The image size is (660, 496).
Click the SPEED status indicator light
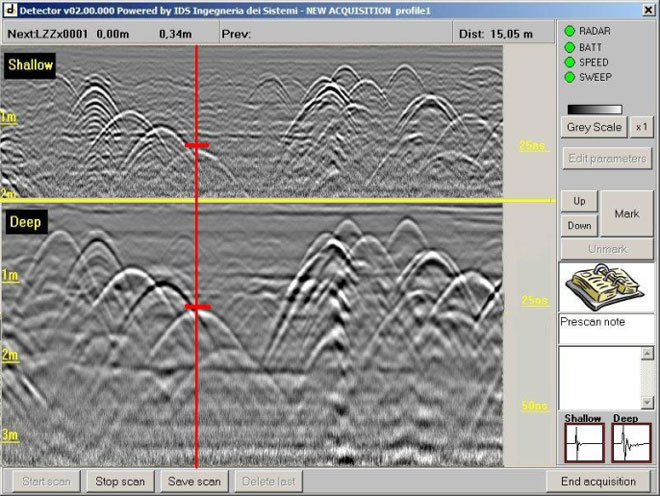(570, 62)
